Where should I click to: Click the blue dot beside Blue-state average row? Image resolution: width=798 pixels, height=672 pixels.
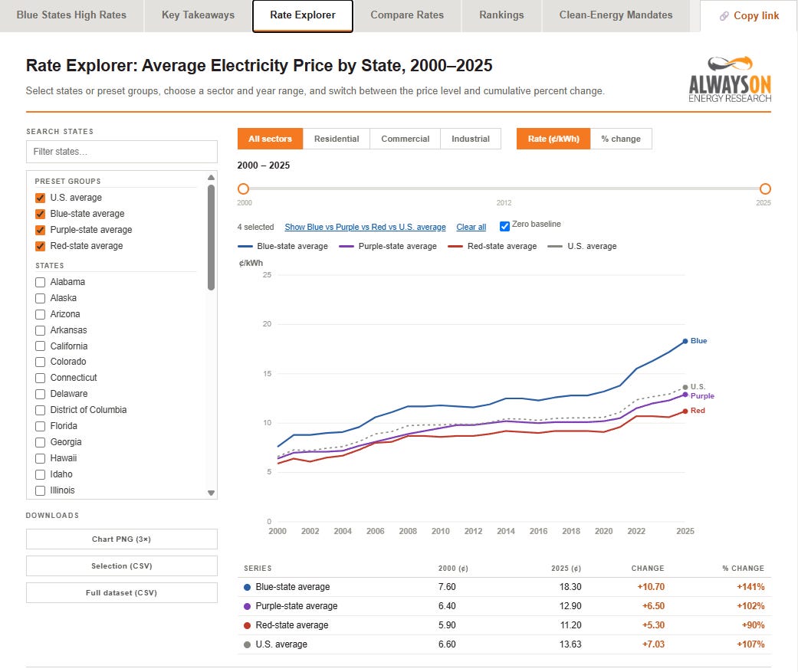click(248, 587)
